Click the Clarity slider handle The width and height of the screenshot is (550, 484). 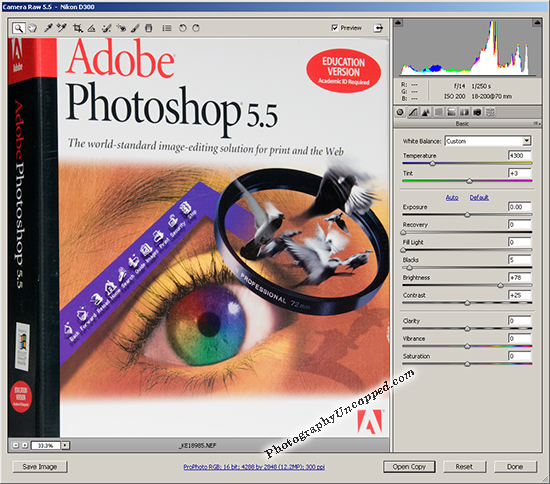(467, 329)
